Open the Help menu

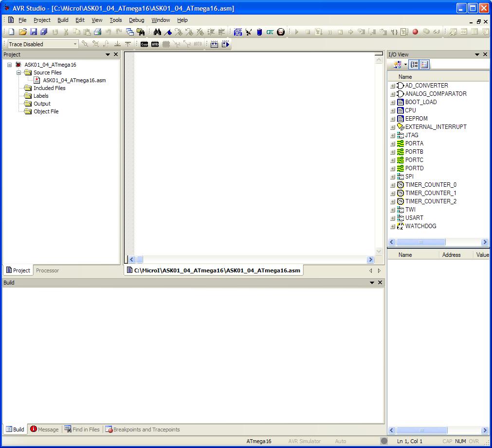182,20
